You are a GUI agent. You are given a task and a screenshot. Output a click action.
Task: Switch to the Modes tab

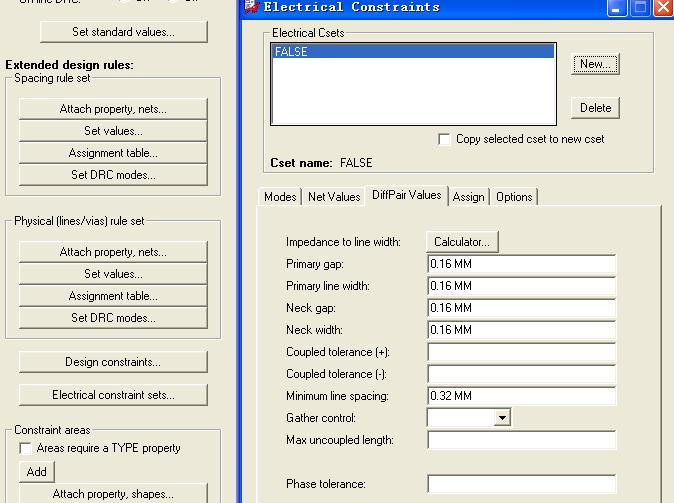click(x=280, y=197)
